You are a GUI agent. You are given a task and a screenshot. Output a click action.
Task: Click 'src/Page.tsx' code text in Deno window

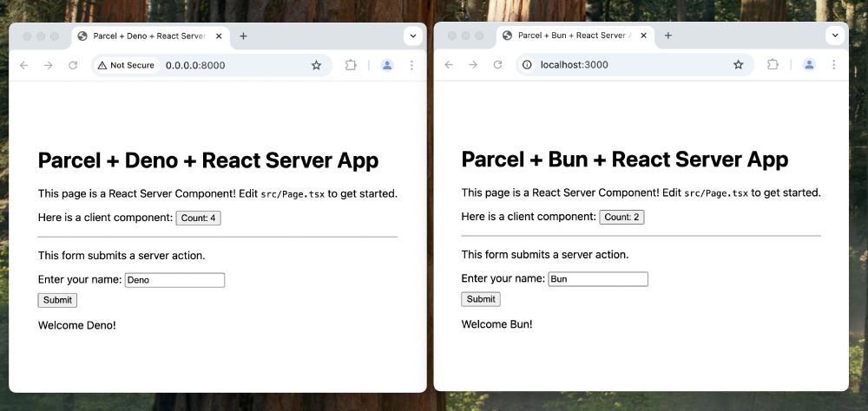(293, 195)
